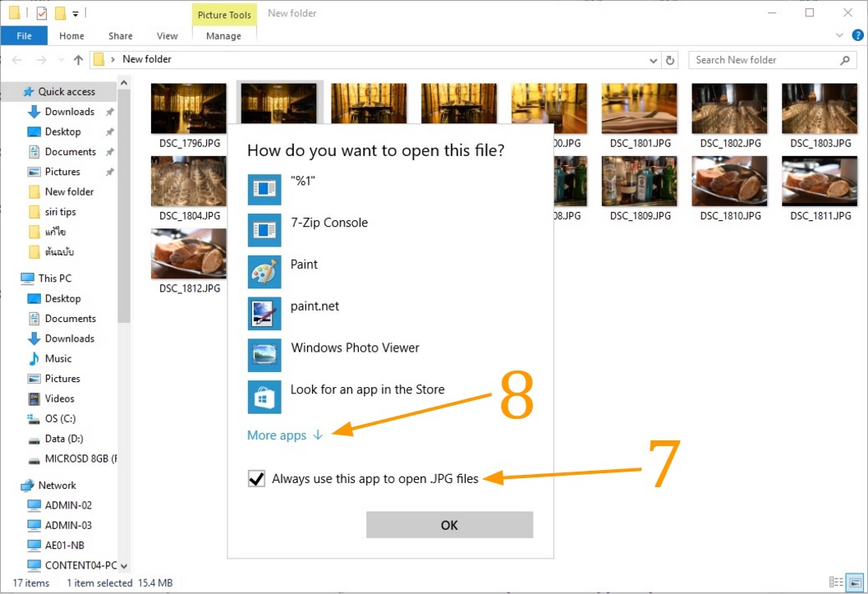Select the 7-Zip Console icon
Viewport: 868px width, 594px height.
coord(264,230)
